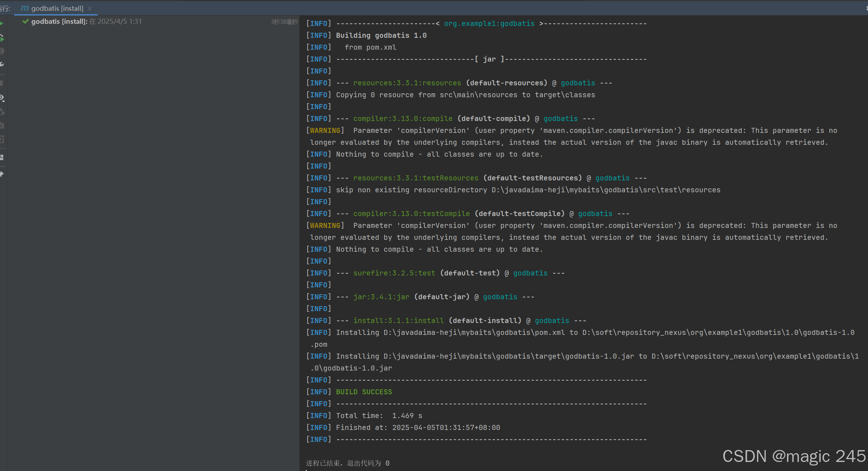Open the run configuration wrench icon
The image size is (868, 471).
2,64
